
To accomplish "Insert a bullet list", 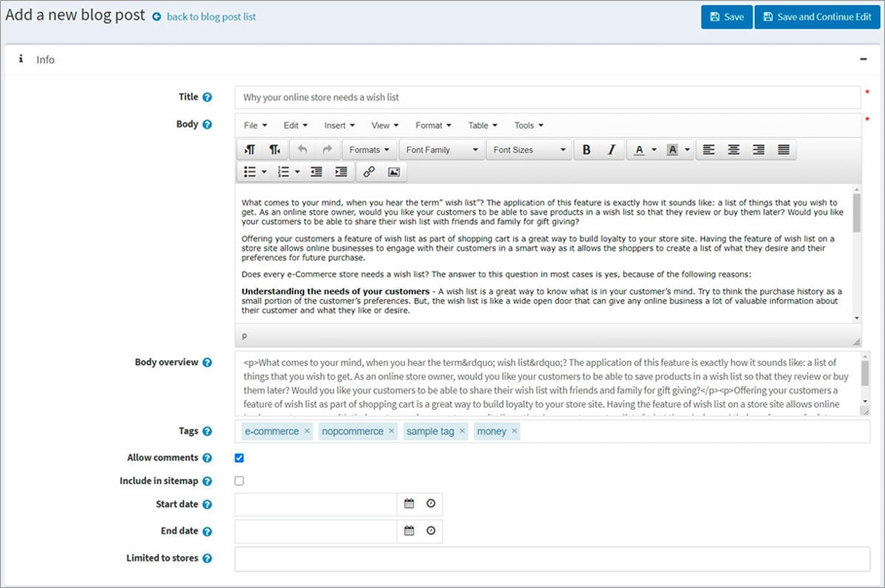I will [x=249, y=172].
